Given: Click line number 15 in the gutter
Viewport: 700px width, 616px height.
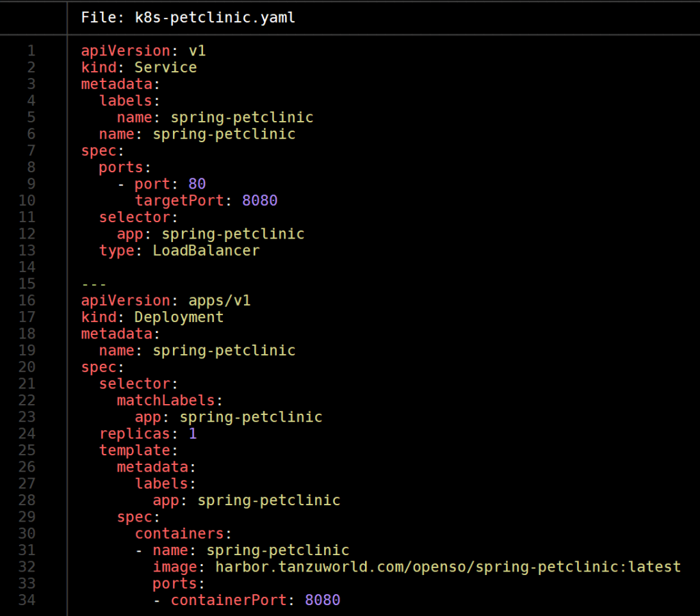Looking at the screenshot, I should (x=27, y=284).
